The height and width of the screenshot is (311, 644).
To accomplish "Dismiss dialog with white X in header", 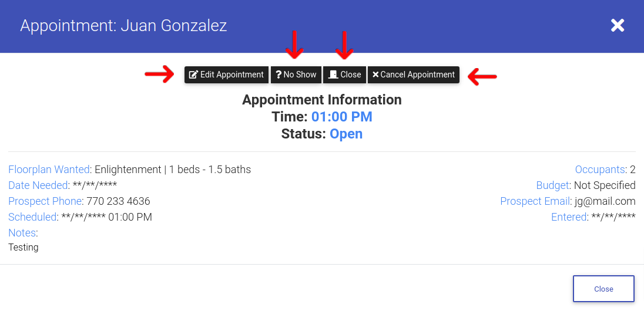I will [618, 25].
